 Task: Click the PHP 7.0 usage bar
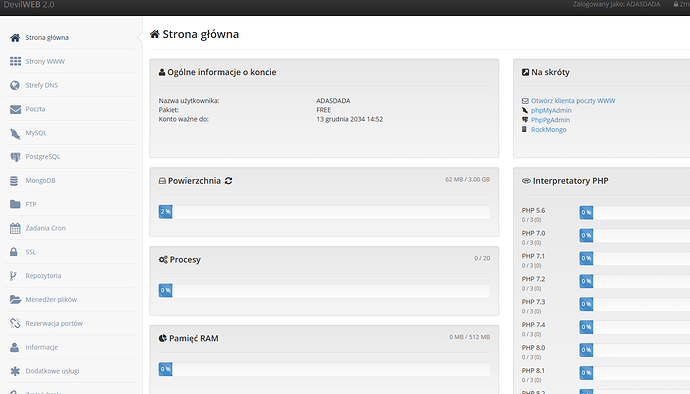635,236
